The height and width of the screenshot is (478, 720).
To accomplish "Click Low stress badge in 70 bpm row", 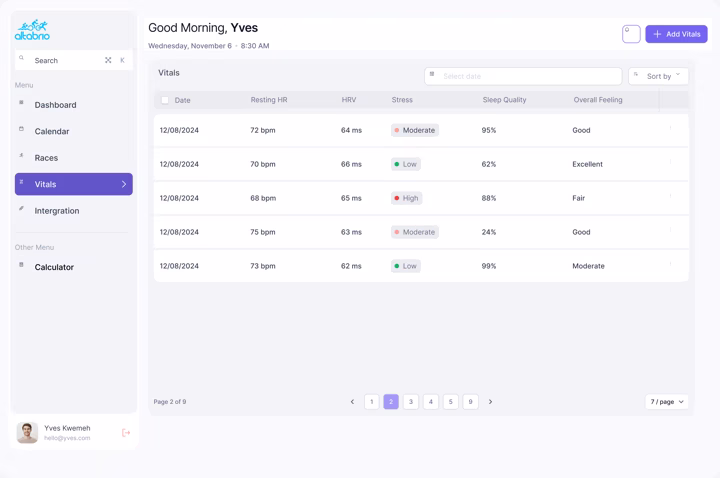I will (x=405, y=164).
